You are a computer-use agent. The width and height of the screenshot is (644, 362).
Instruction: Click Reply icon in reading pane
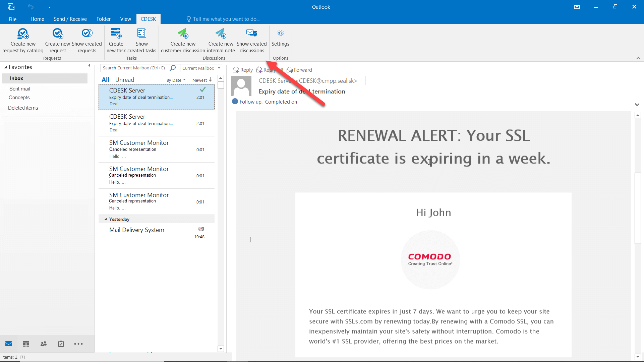236,70
